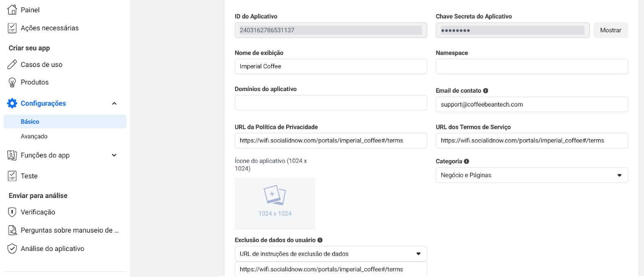The height and width of the screenshot is (277, 644).
Task: Click the Produtos lightbulb icon
Action: 12,82
